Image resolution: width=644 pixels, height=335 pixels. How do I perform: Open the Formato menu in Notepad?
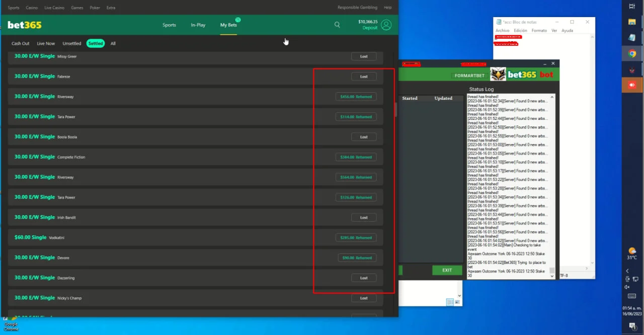click(539, 31)
